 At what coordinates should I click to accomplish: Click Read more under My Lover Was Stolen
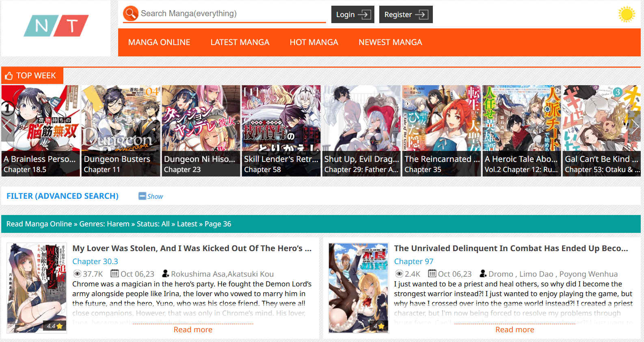pyautogui.click(x=193, y=330)
